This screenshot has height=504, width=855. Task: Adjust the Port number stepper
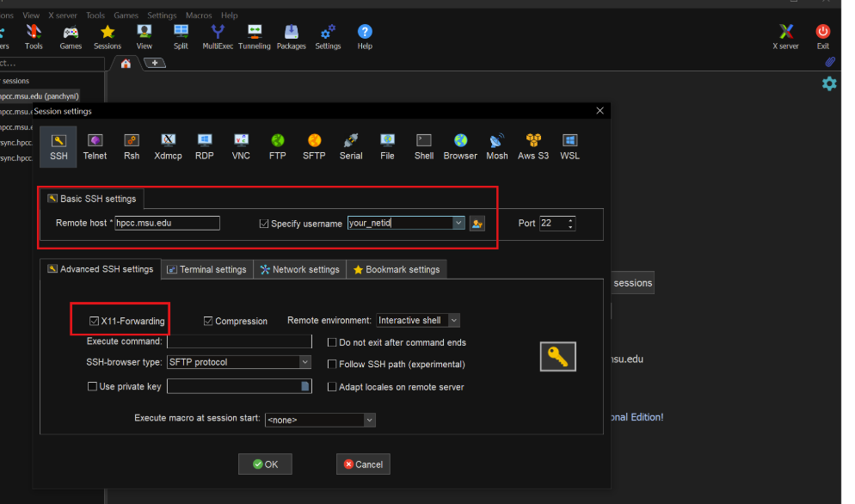point(570,223)
